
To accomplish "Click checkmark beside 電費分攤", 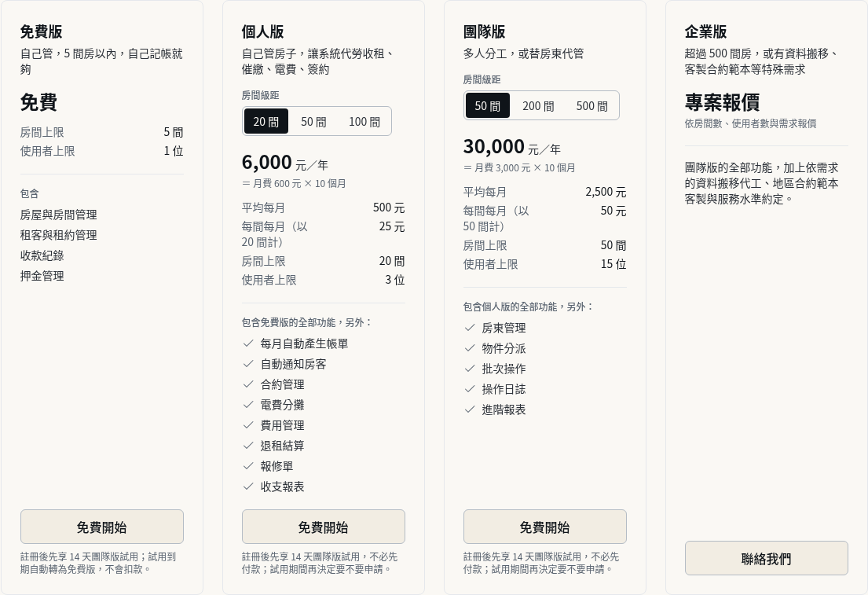I will point(248,405).
